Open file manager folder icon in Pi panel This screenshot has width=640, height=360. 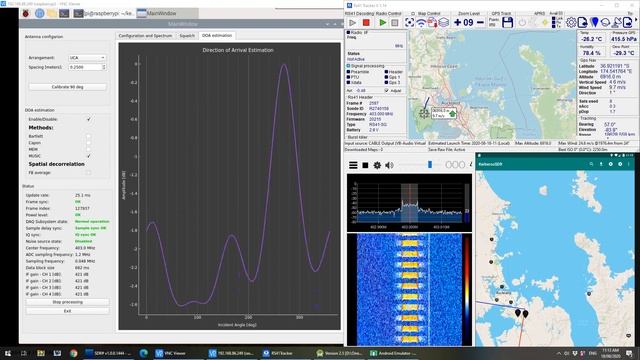pos(51,13)
